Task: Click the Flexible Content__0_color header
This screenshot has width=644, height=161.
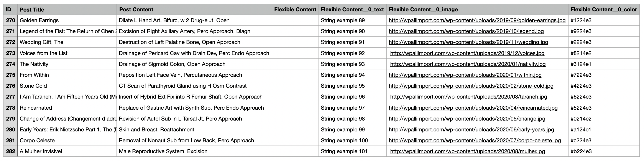Action: [603, 10]
